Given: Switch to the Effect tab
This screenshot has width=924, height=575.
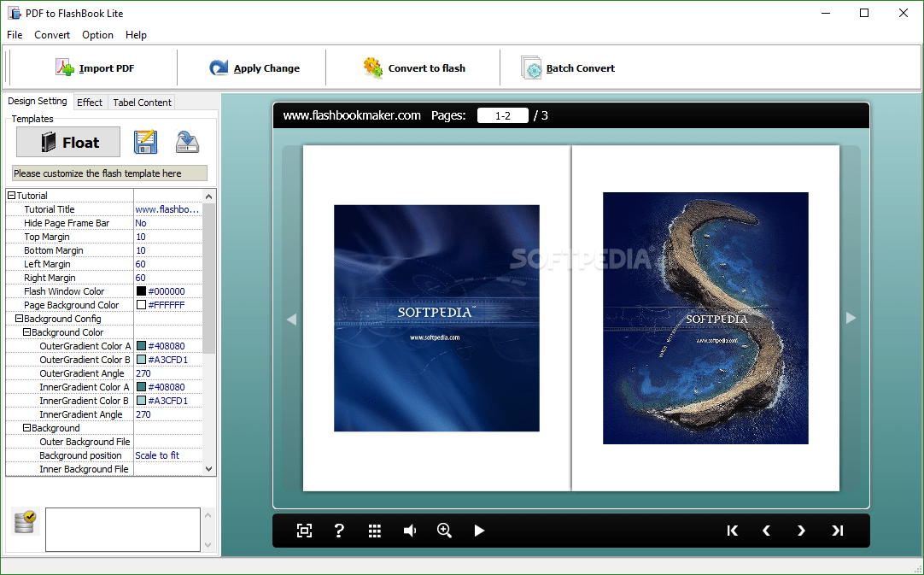Looking at the screenshot, I should 90,102.
